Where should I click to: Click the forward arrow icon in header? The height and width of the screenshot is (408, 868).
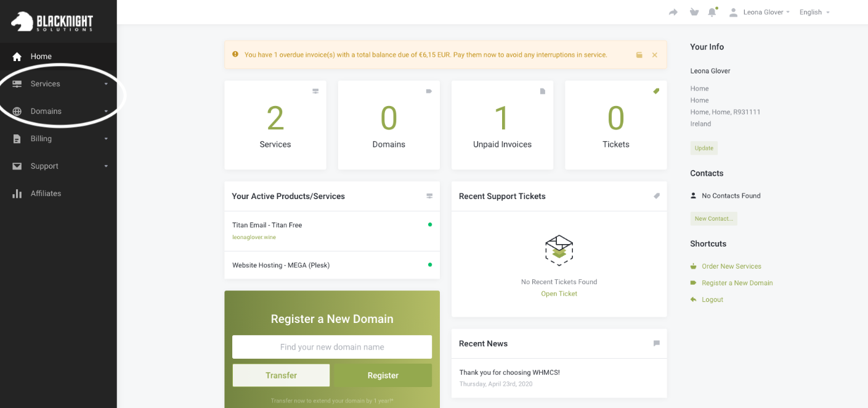point(673,12)
